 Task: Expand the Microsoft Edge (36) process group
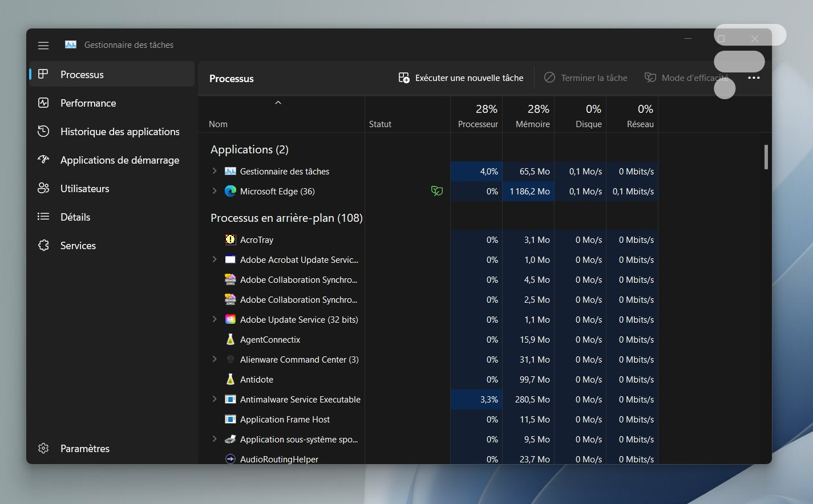click(215, 191)
